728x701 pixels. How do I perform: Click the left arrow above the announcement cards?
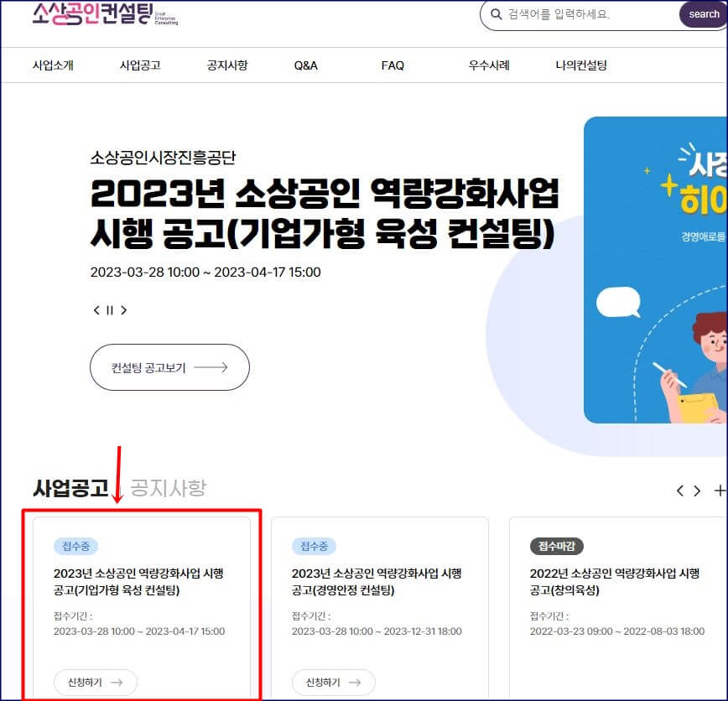point(680,491)
